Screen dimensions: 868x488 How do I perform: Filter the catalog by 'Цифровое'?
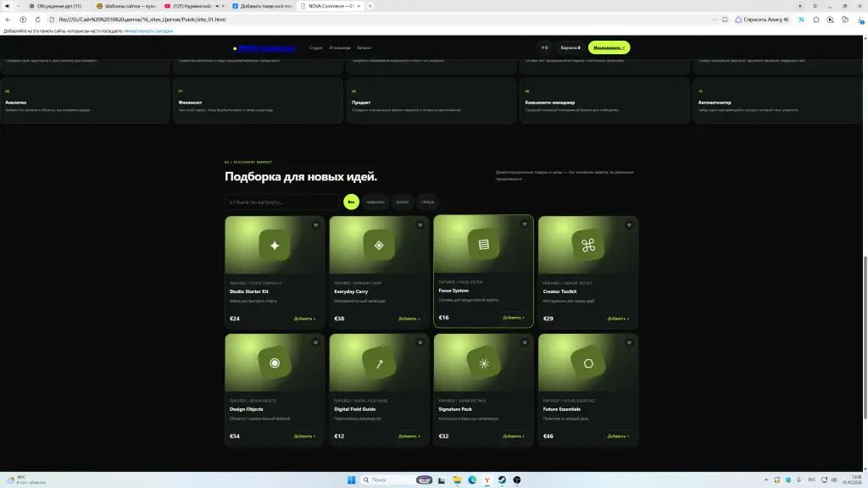tap(375, 202)
